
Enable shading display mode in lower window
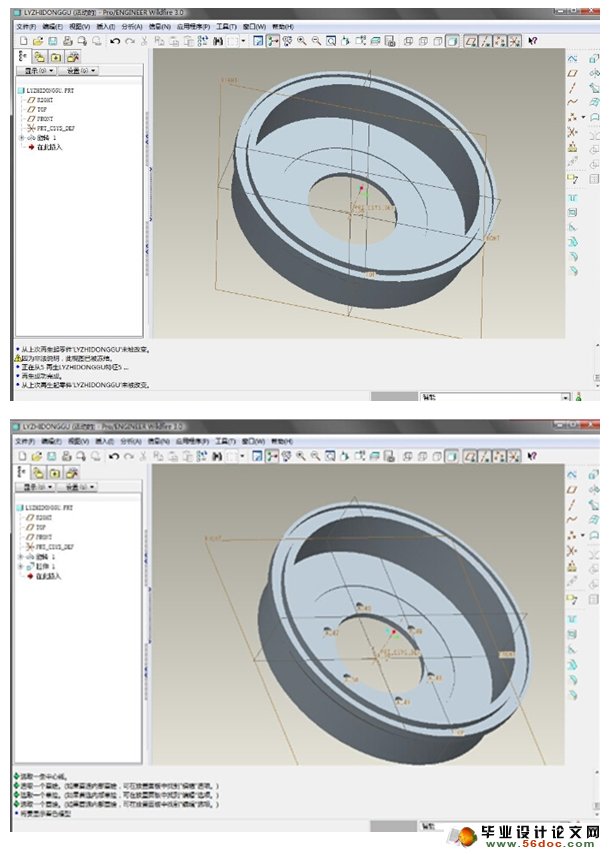point(452,456)
